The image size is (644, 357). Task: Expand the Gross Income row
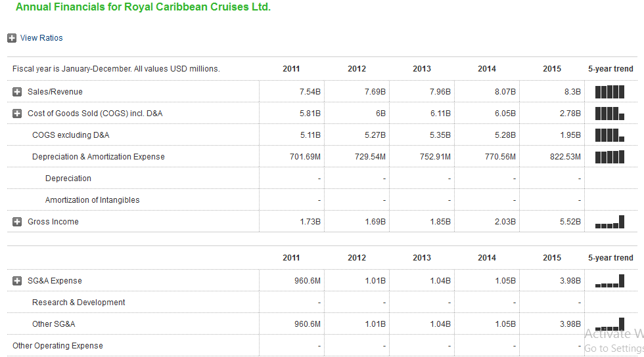tap(18, 222)
